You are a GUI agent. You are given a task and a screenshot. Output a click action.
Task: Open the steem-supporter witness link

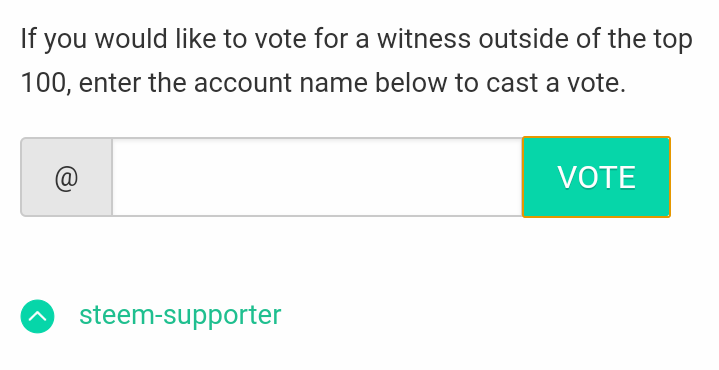point(180,315)
